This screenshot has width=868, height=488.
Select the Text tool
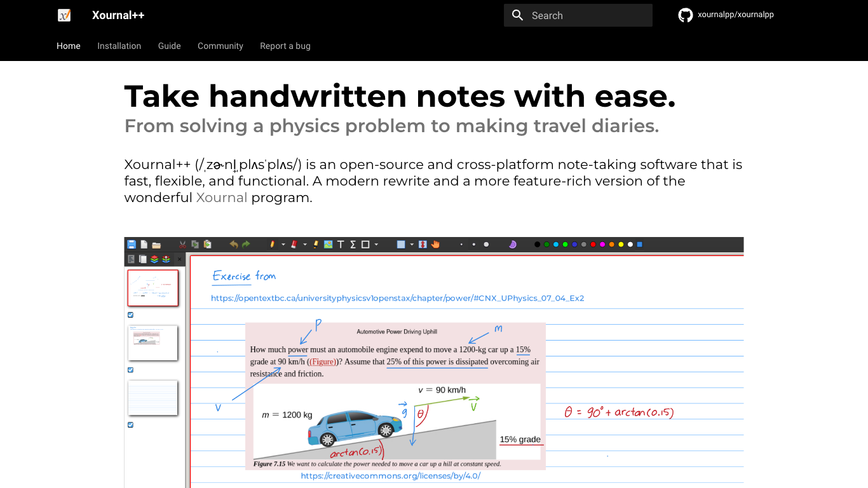341,245
